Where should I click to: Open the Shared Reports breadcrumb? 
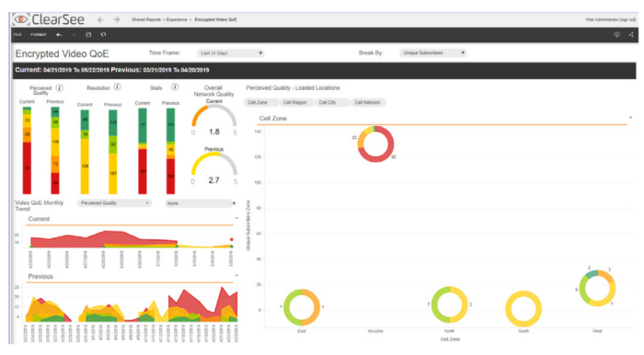tap(145, 19)
